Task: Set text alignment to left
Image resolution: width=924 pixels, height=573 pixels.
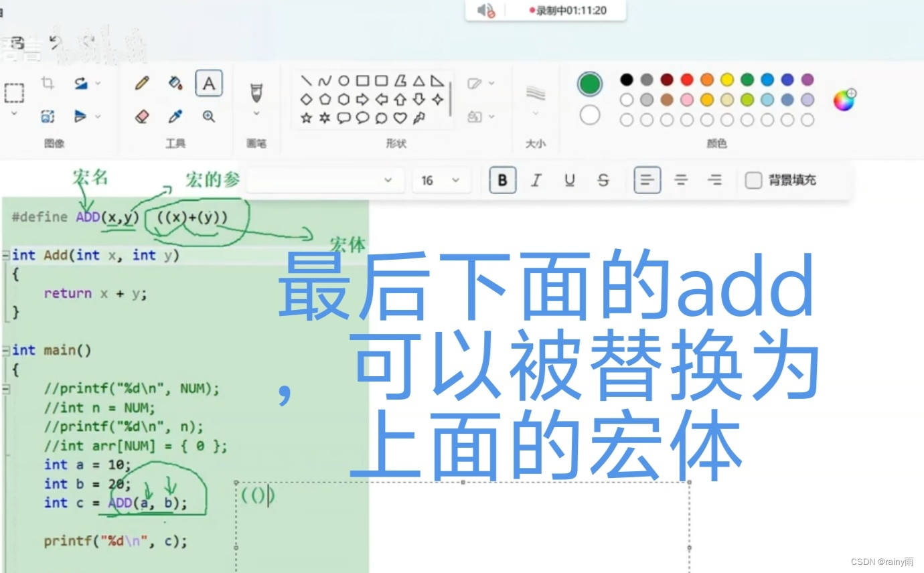Action: [647, 180]
